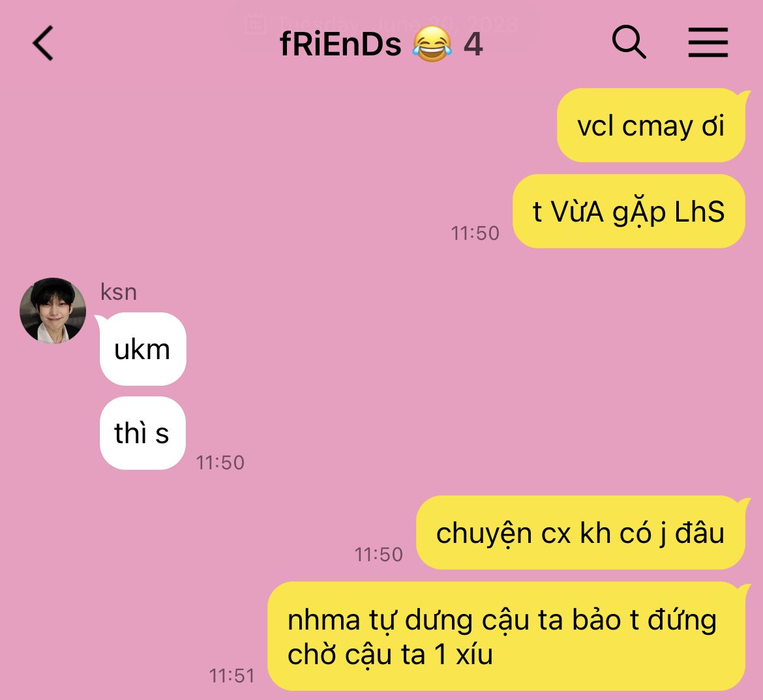763x700 pixels.
Task: Tap the 11:51 timestamp
Action: (232, 676)
